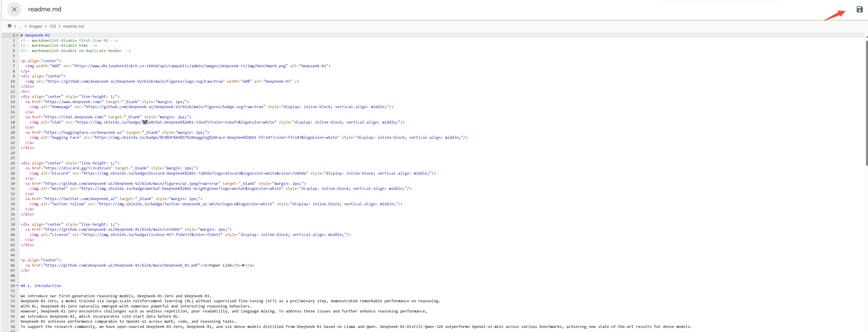Navigate to the 'images' breadcrumb folder

coord(35,26)
